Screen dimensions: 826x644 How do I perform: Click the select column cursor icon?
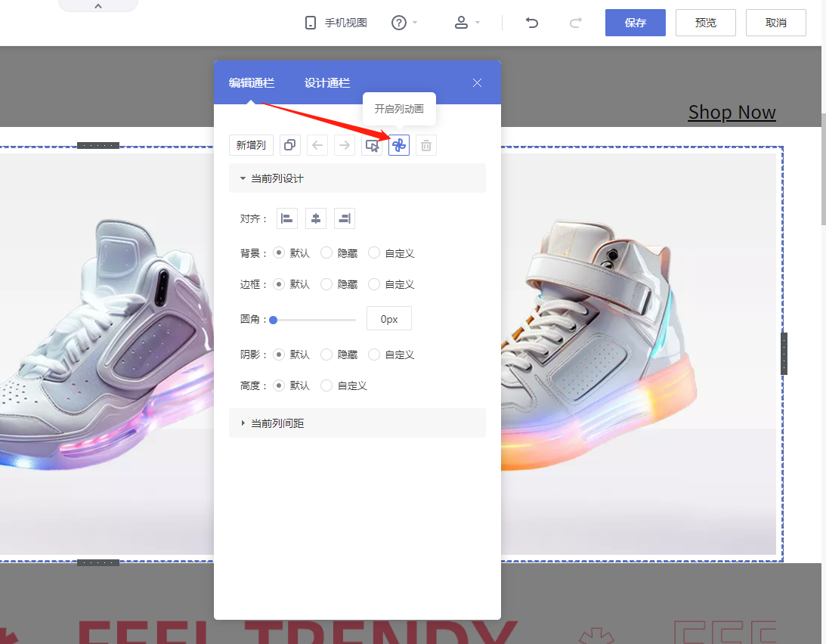pos(372,145)
